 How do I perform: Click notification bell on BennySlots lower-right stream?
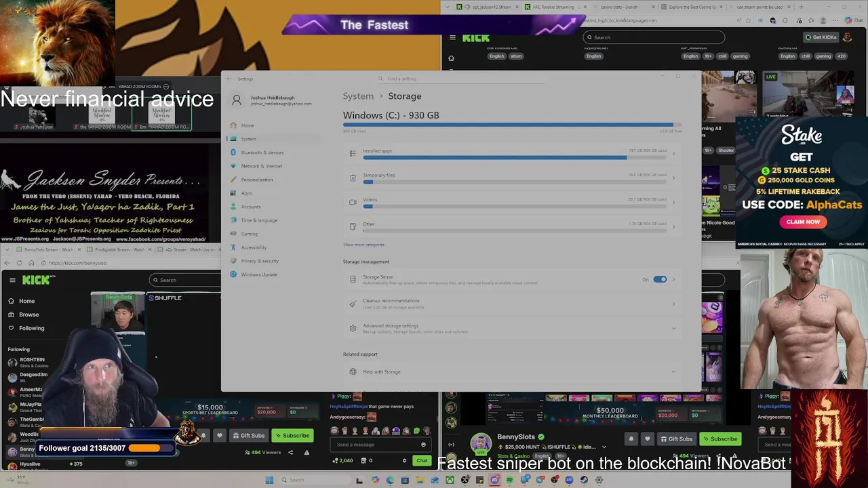tap(631, 439)
